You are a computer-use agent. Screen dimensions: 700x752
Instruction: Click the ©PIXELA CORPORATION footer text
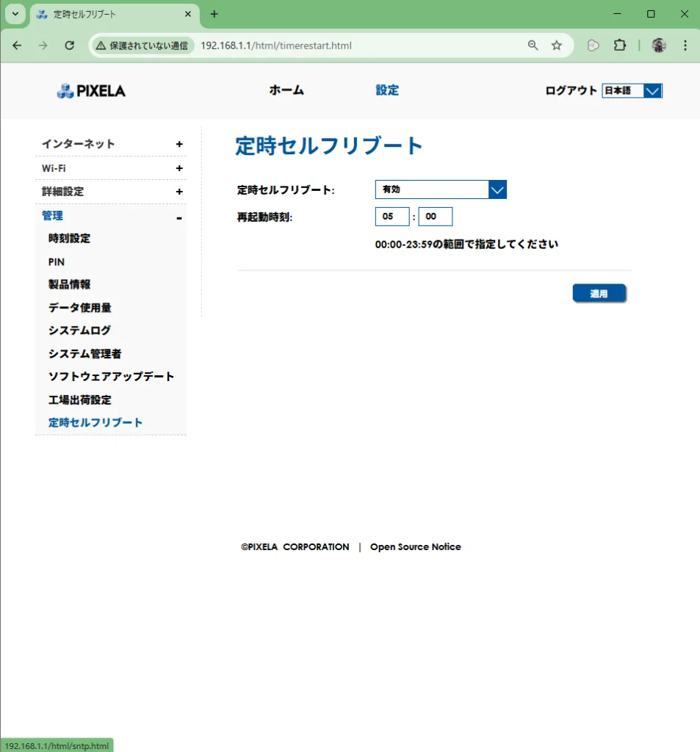coord(295,546)
